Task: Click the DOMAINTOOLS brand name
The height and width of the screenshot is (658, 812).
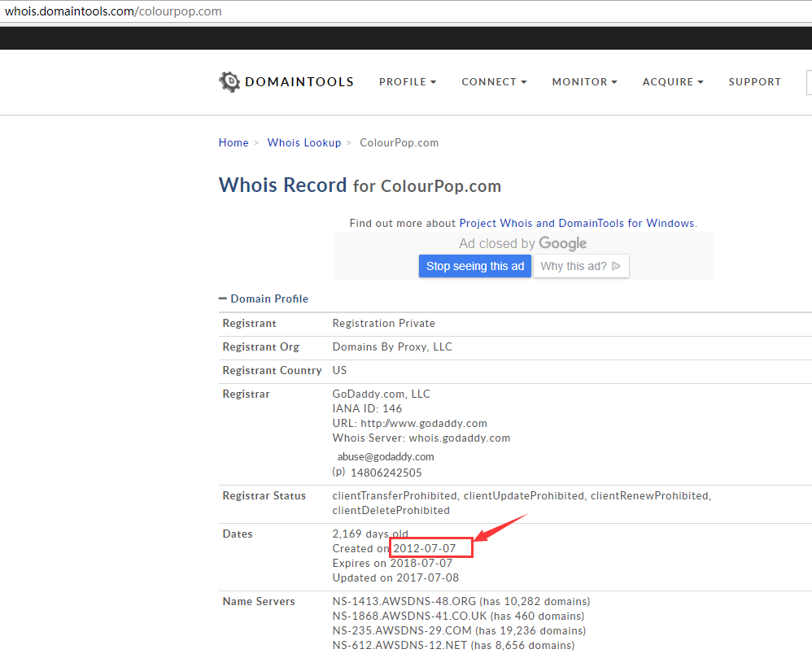Action: (x=299, y=82)
